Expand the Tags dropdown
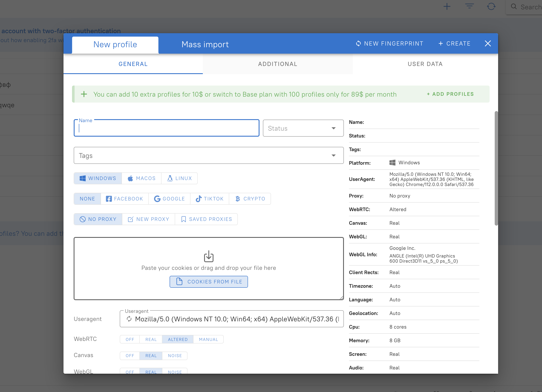The height and width of the screenshot is (392, 542). tap(208, 155)
